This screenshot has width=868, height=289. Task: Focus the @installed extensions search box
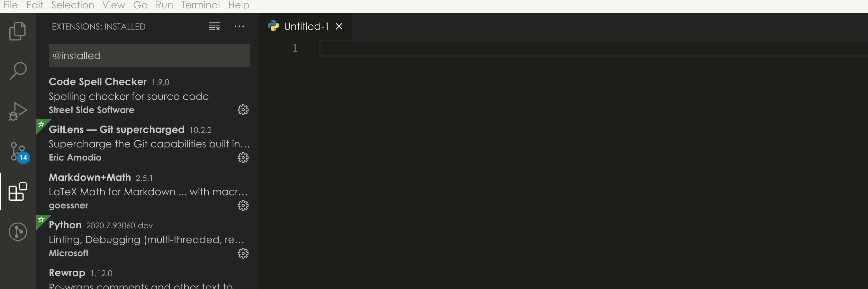coord(149,55)
